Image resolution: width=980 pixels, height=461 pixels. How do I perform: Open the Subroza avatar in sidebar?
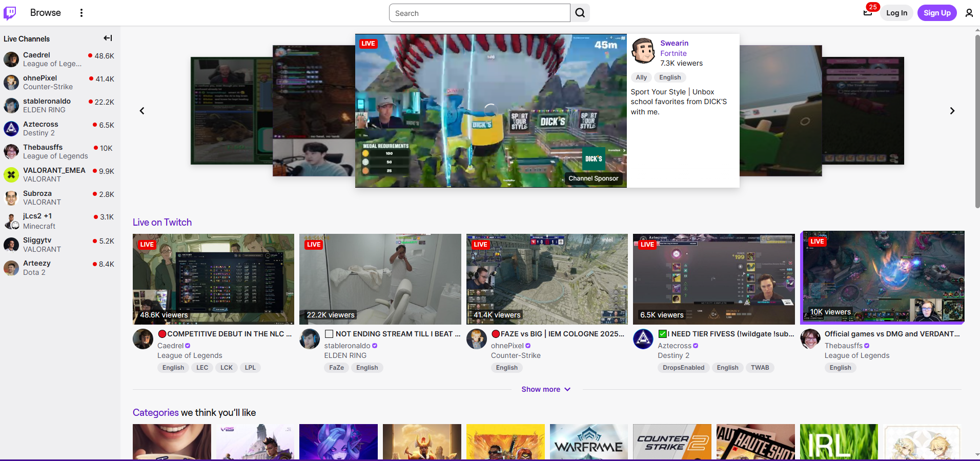point(11,198)
